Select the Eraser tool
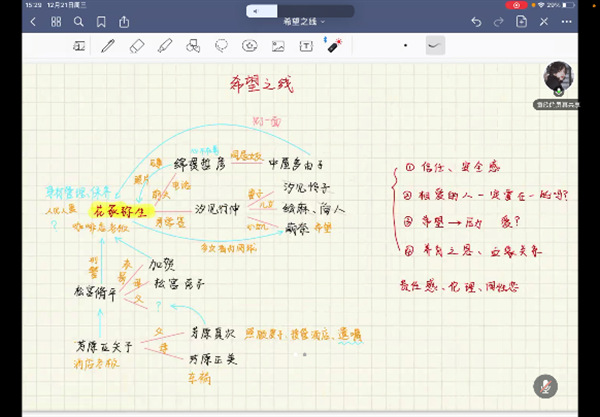Image resolution: width=600 pixels, height=417 pixels. [137, 46]
